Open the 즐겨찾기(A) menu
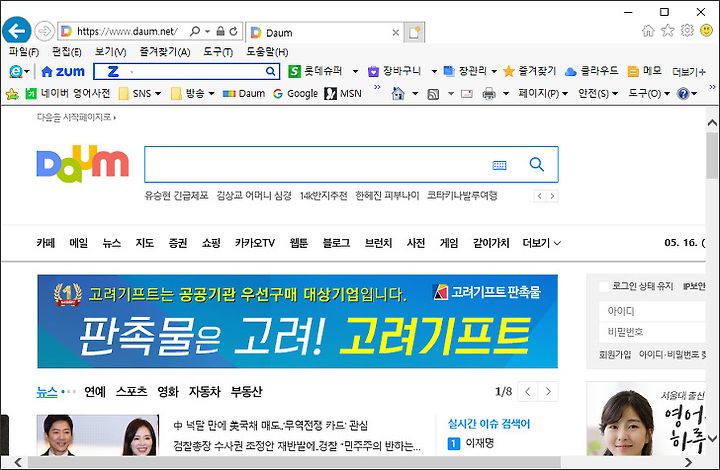The width and height of the screenshot is (720, 470). (165, 51)
